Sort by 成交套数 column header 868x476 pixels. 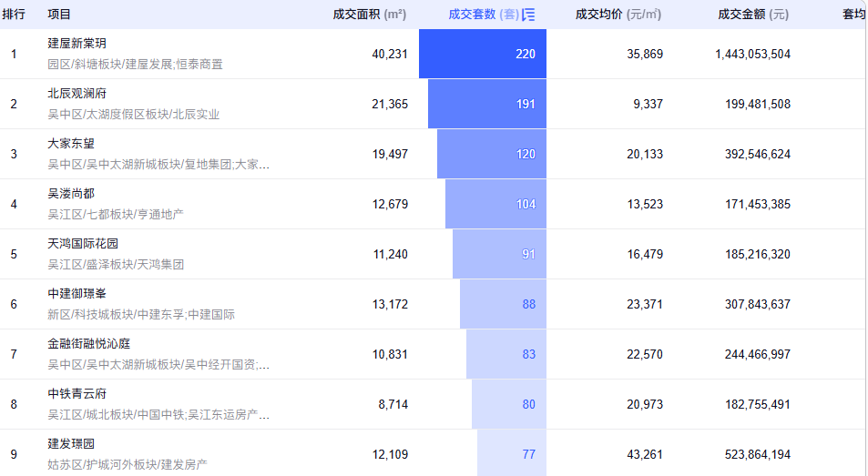(484, 15)
